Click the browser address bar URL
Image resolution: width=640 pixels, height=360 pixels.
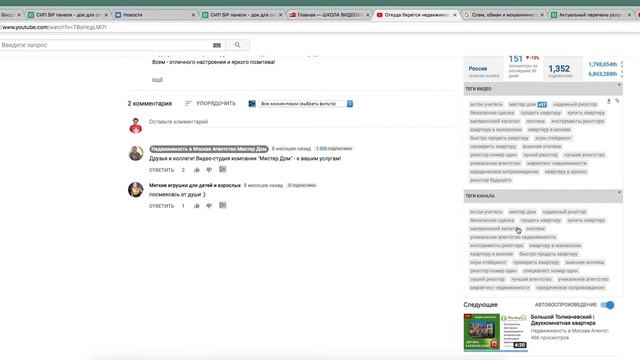click(x=53, y=27)
